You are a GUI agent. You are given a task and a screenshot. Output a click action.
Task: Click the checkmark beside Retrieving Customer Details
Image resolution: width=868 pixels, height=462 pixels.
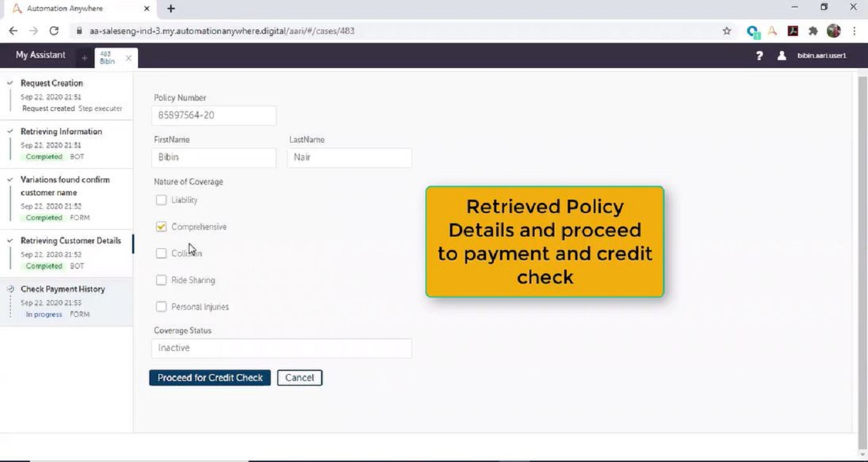[x=10, y=241]
